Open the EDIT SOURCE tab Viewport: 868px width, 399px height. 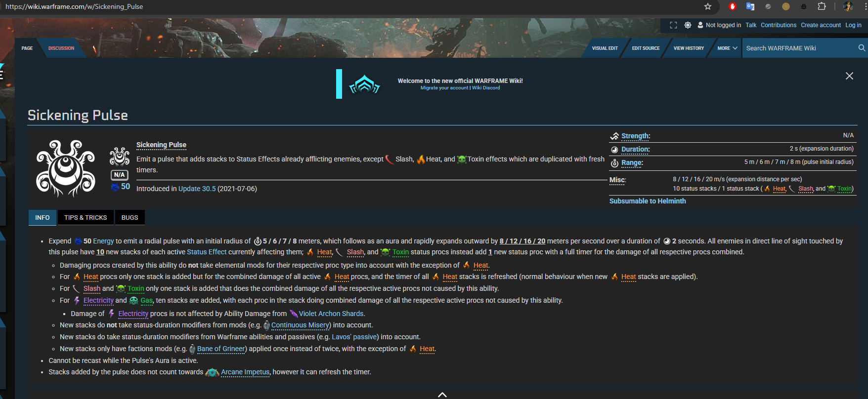(x=646, y=48)
